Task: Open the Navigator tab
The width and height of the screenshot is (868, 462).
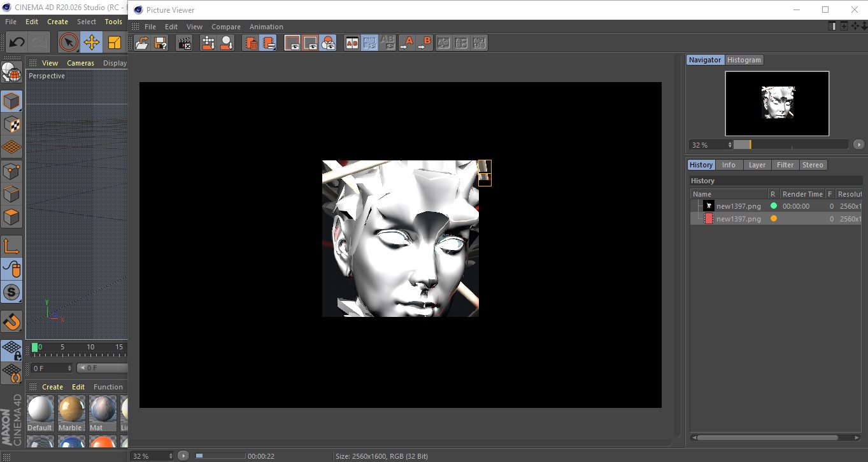Action: point(705,60)
